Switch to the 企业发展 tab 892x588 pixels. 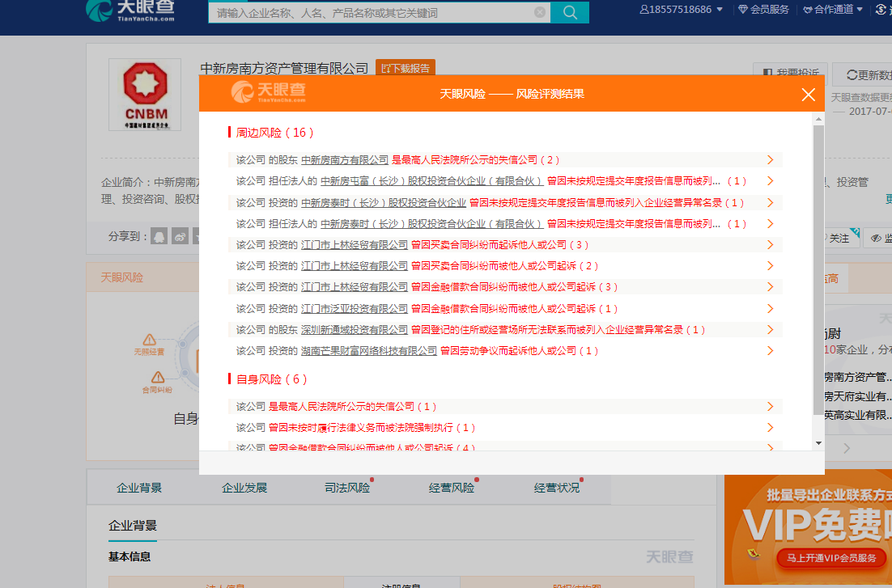tap(244, 488)
